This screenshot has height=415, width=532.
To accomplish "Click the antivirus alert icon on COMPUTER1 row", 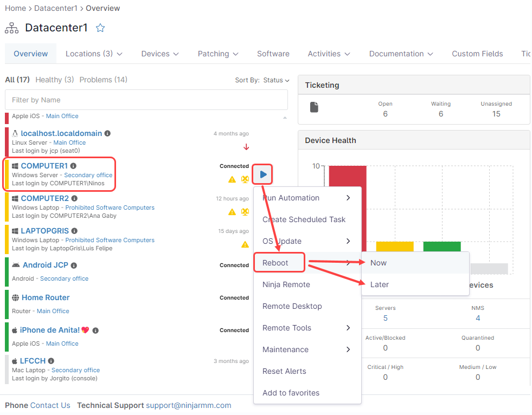I will pyautogui.click(x=245, y=179).
